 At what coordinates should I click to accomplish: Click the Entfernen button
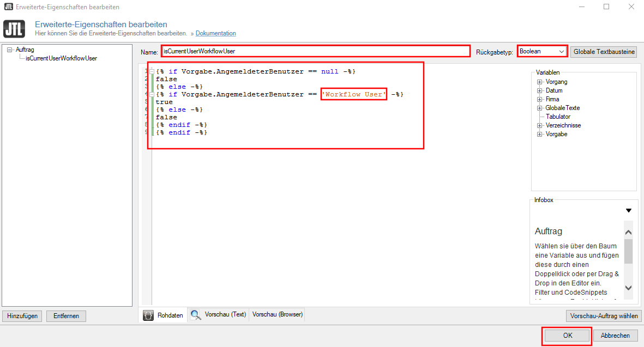pos(66,316)
